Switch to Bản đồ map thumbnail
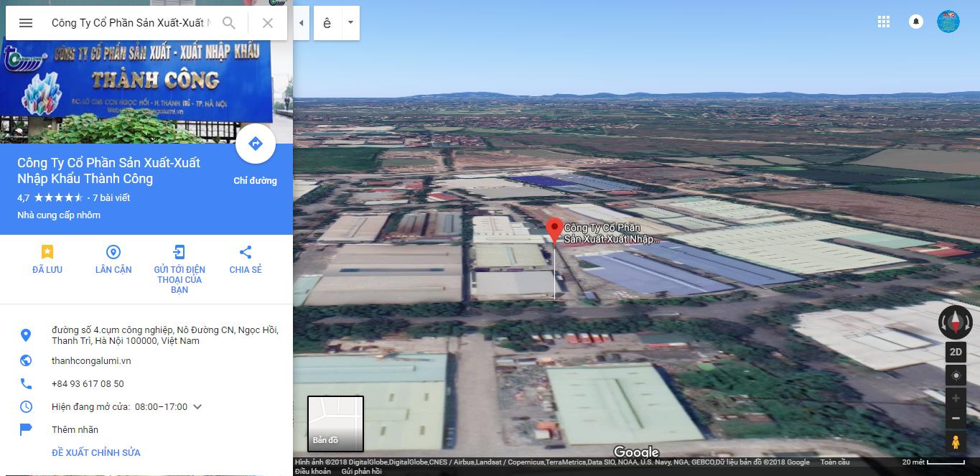This screenshot has width=980, height=476. coord(335,424)
